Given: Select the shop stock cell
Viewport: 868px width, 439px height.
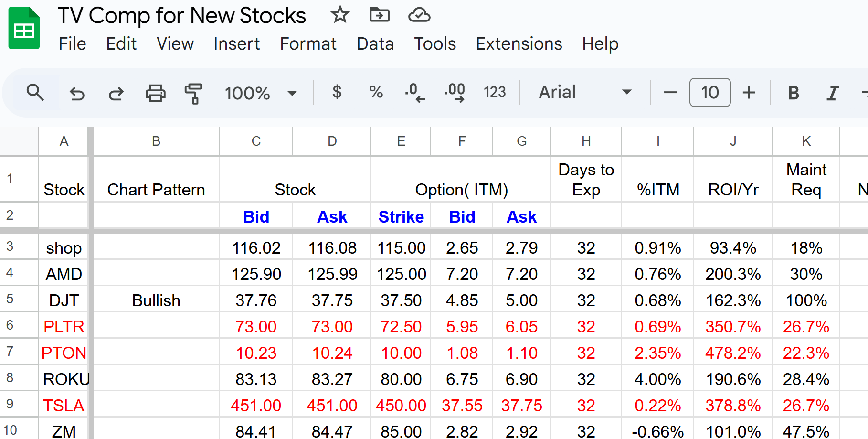Looking at the screenshot, I should [64, 247].
